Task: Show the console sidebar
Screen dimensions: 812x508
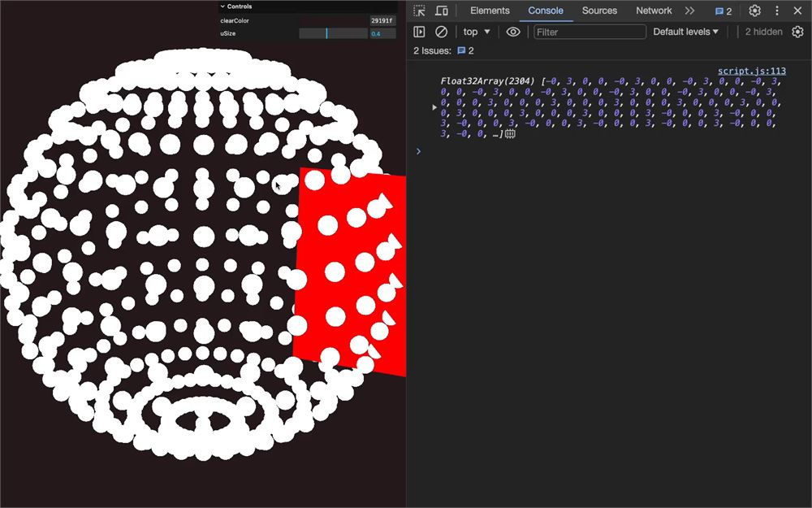Action: pos(420,33)
